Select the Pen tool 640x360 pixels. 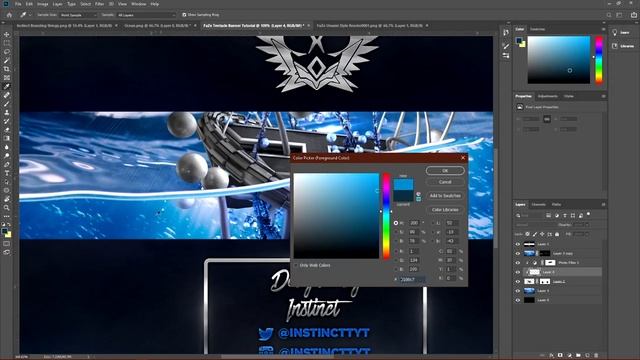tap(7, 164)
